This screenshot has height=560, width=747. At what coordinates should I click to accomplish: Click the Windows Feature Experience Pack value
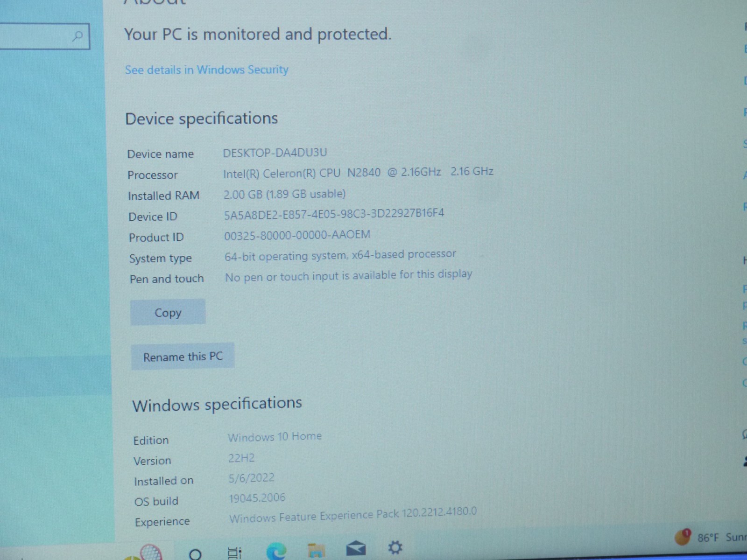353,515
